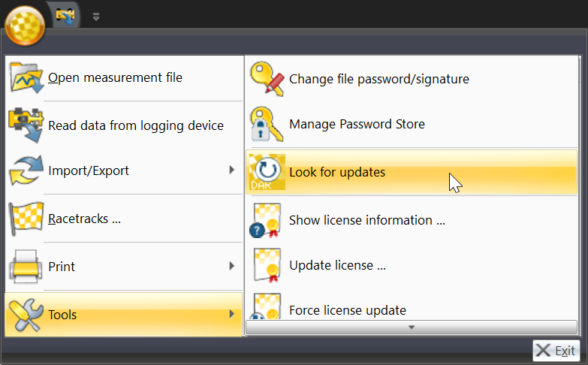
Task: Click the printer icon
Action: pos(26,267)
